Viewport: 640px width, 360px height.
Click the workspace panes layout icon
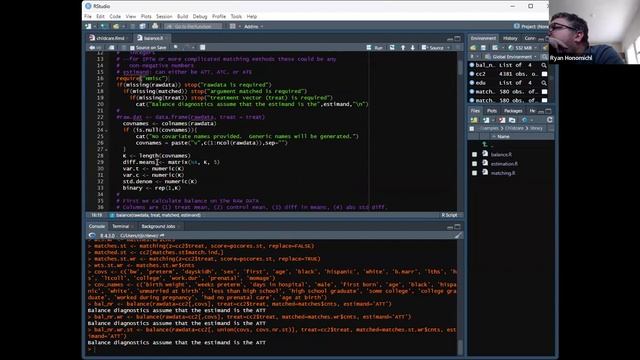(x=233, y=26)
